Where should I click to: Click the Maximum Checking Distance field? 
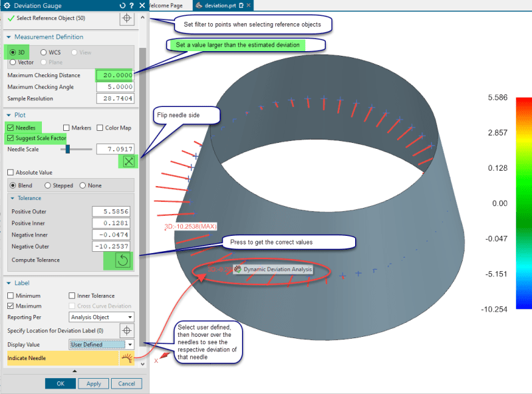pos(115,75)
